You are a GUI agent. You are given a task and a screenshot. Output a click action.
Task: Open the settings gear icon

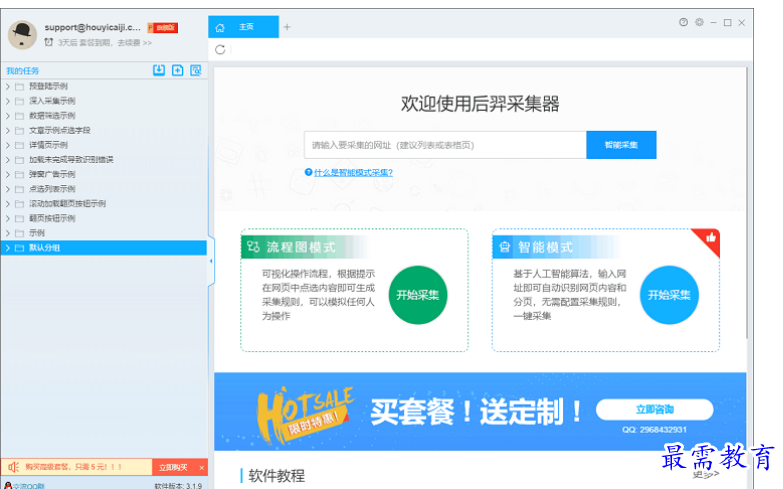tap(699, 22)
